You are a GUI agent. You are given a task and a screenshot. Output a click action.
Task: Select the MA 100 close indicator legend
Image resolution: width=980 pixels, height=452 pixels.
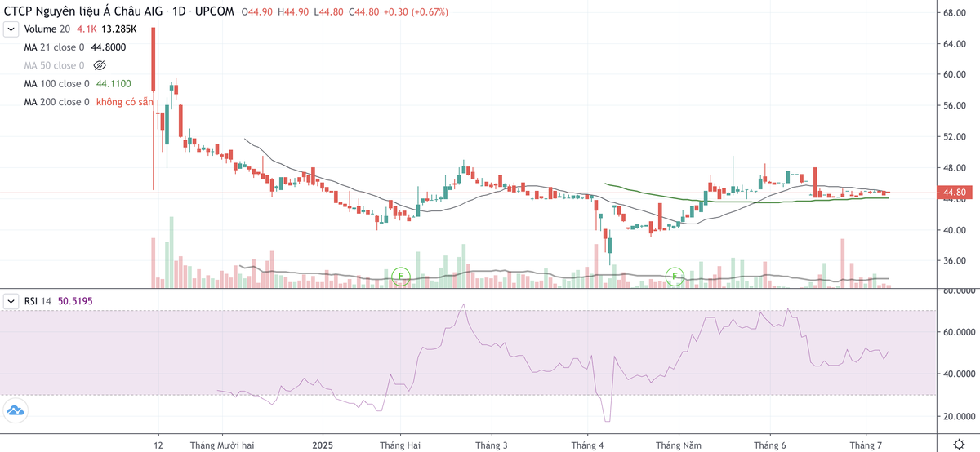(x=56, y=84)
